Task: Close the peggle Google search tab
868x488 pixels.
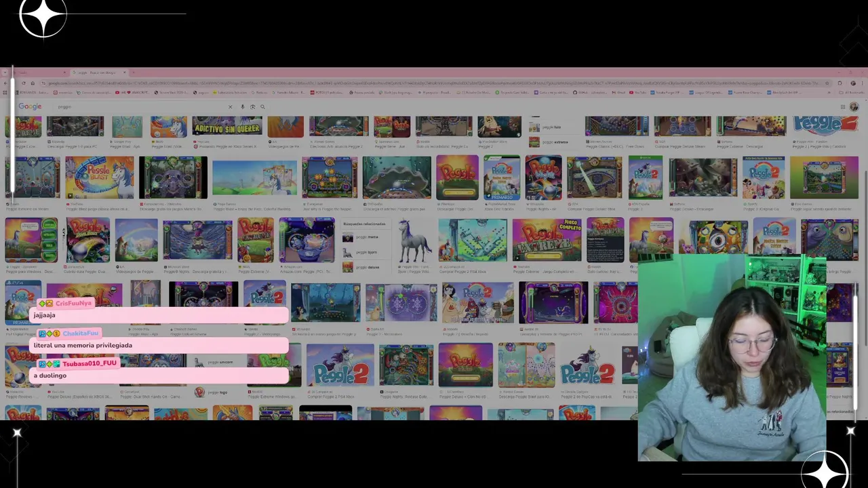Action: pos(125,73)
